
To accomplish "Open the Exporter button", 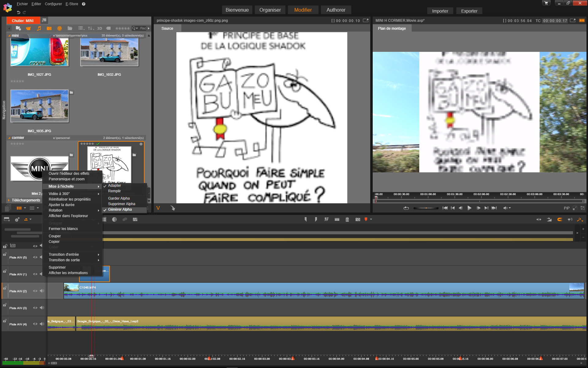I will pos(469,11).
